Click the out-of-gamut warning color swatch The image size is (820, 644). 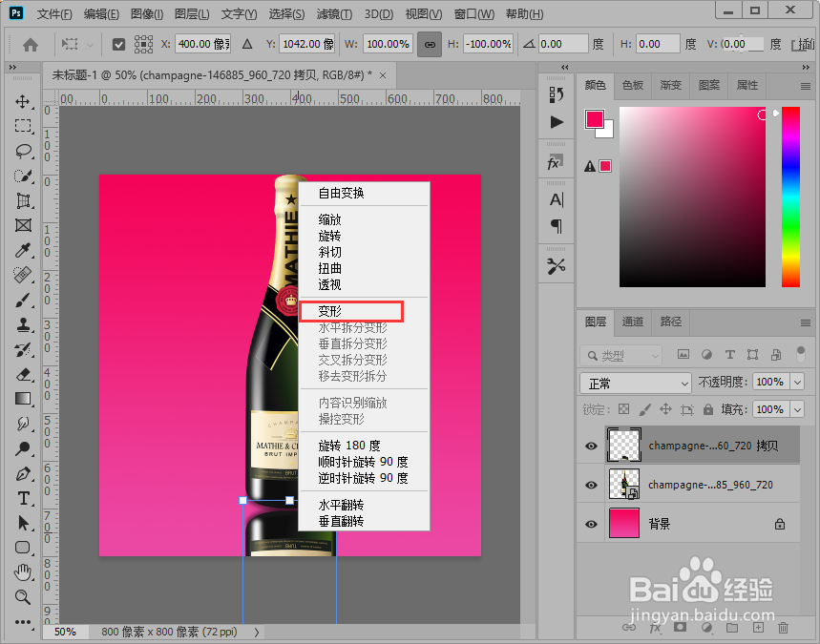(x=605, y=166)
